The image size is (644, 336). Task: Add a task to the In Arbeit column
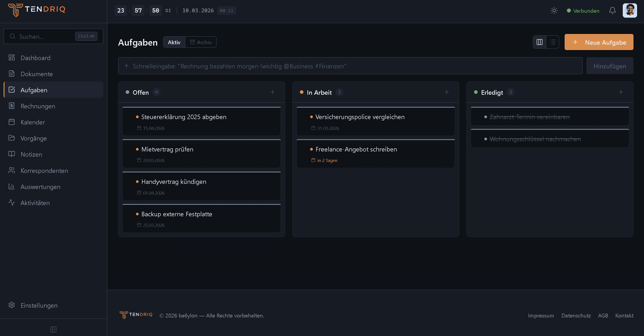point(447,92)
